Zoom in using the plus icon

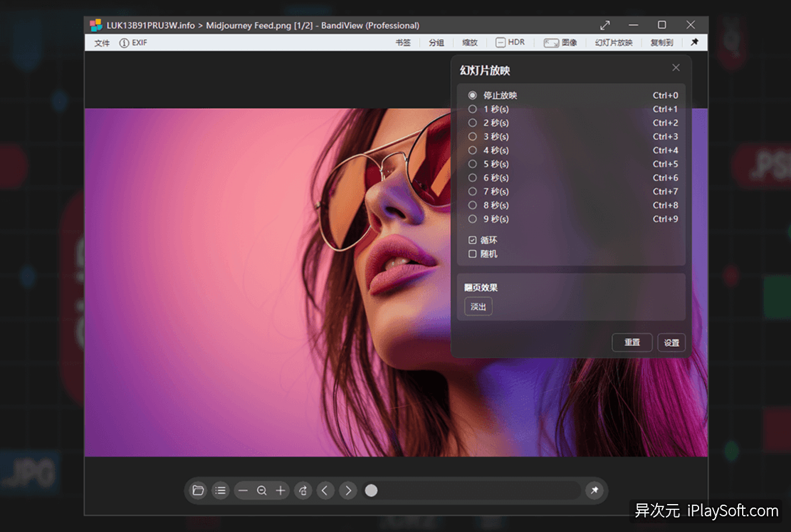tap(280, 491)
